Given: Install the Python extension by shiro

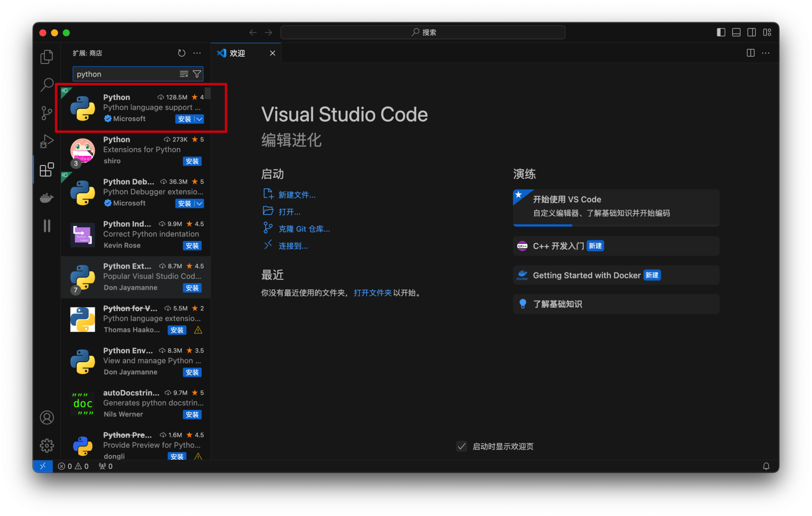Looking at the screenshot, I should click(x=192, y=161).
